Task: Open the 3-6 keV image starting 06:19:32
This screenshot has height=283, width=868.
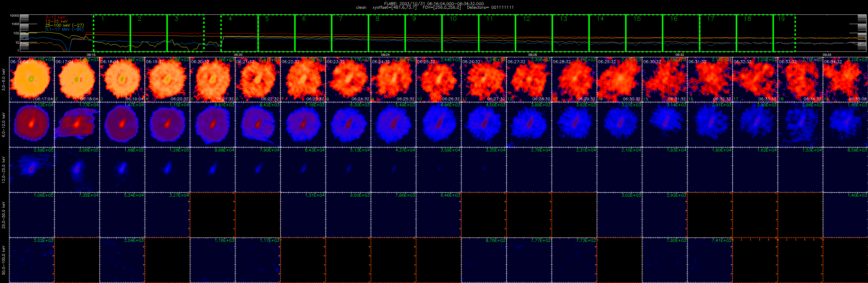Action: [168, 79]
